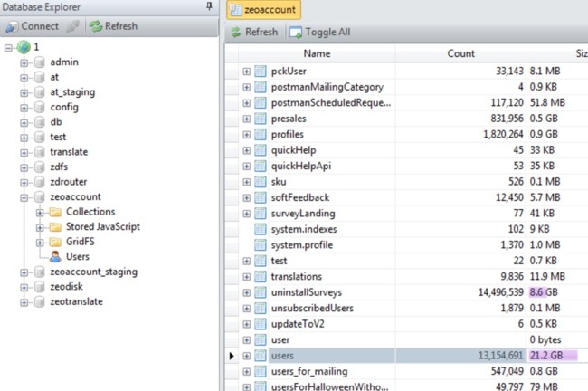Click the quickHelp collection table icon
588x391 pixels.
tap(261, 150)
